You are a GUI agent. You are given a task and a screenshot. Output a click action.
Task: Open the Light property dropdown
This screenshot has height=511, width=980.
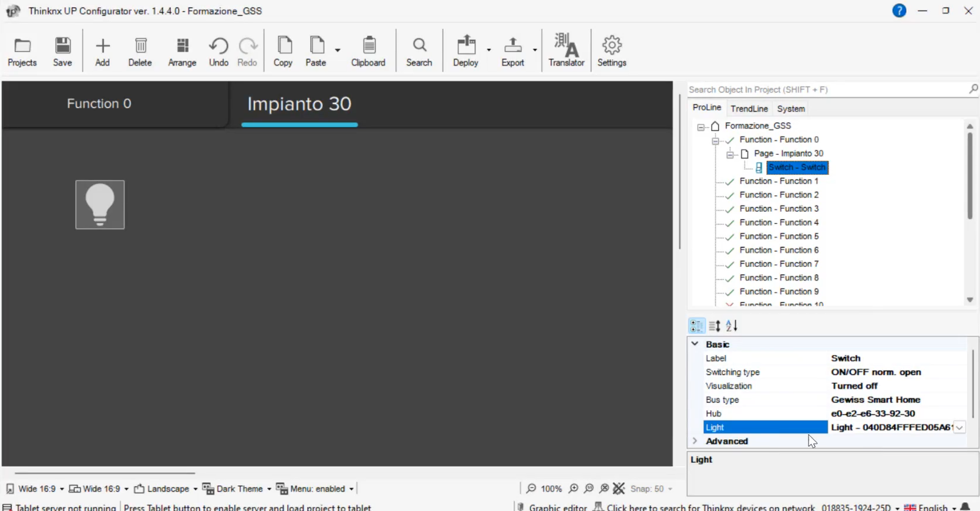[959, 428]
